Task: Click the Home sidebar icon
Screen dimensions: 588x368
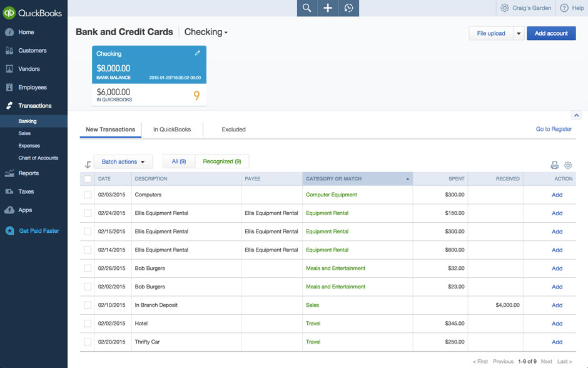Action: 9,33
